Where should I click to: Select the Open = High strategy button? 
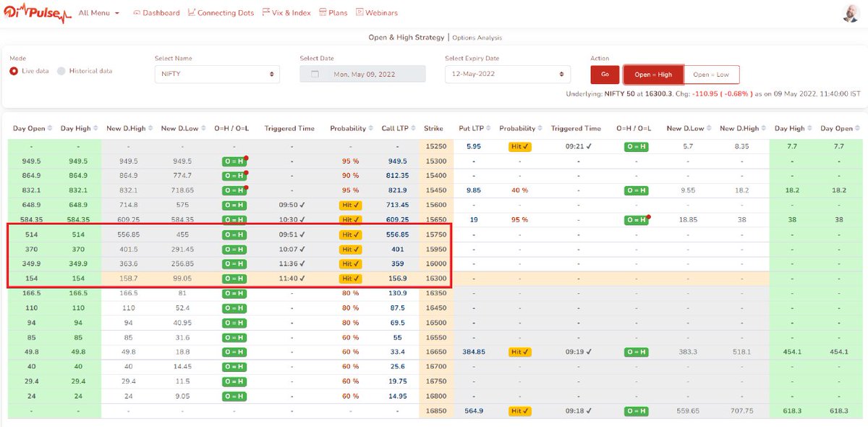tap(653, 75)
